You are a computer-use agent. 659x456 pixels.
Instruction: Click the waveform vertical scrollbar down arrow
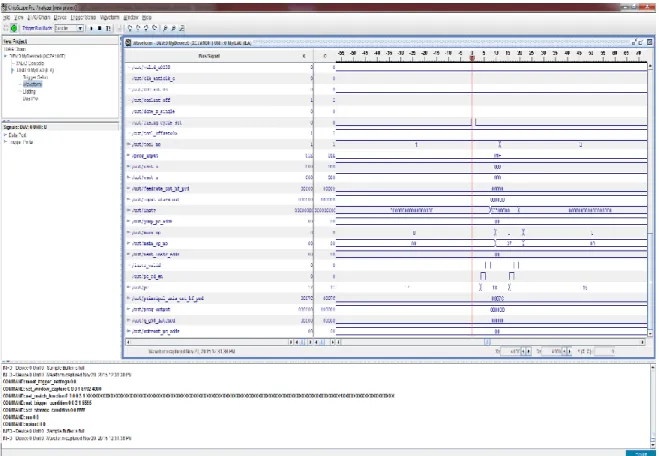point(650,333)
